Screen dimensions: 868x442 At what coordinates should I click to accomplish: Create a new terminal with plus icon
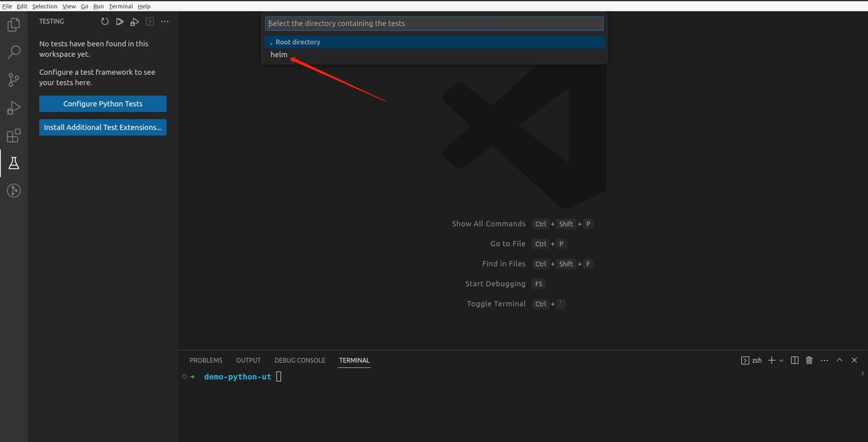[x=771, y=360]
